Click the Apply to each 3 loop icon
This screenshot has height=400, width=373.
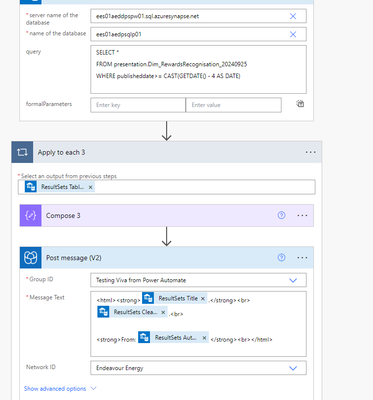pyautogui.click(x=22, y=152)
